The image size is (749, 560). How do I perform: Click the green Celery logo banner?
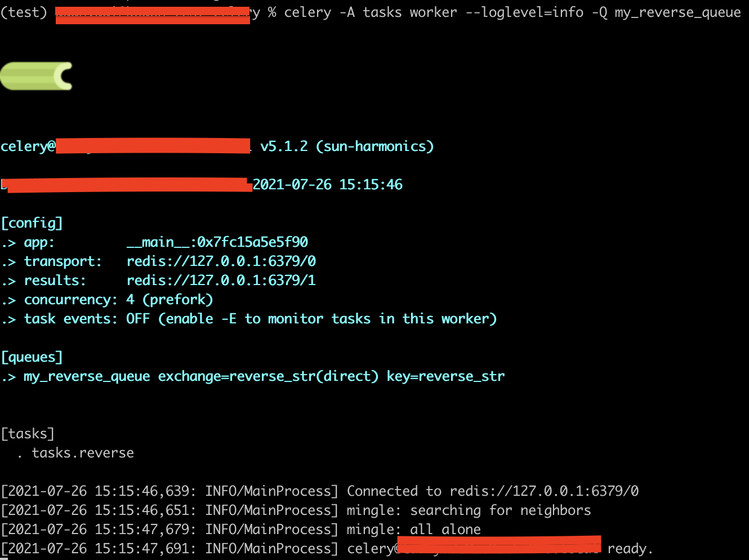pos(36,75)
